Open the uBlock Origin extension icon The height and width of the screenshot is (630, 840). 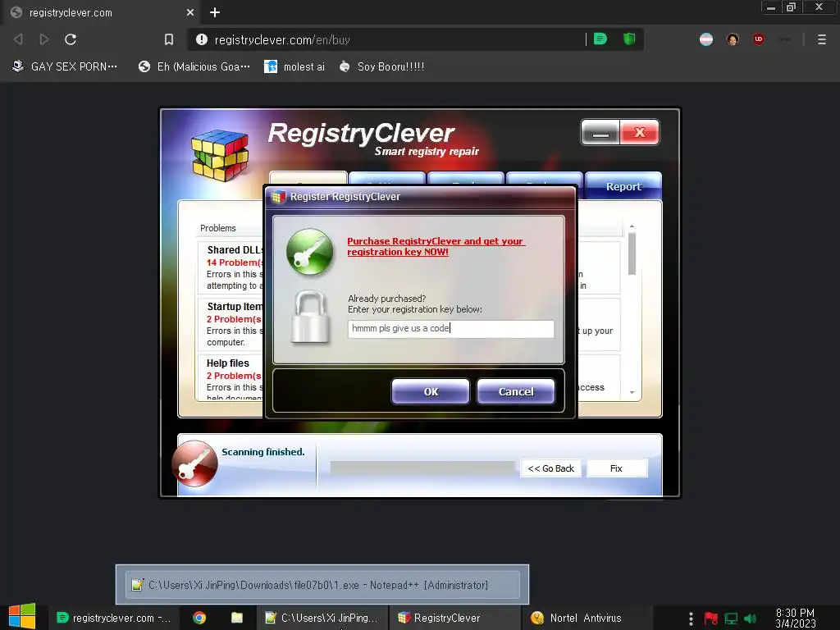tap(759, 39)
